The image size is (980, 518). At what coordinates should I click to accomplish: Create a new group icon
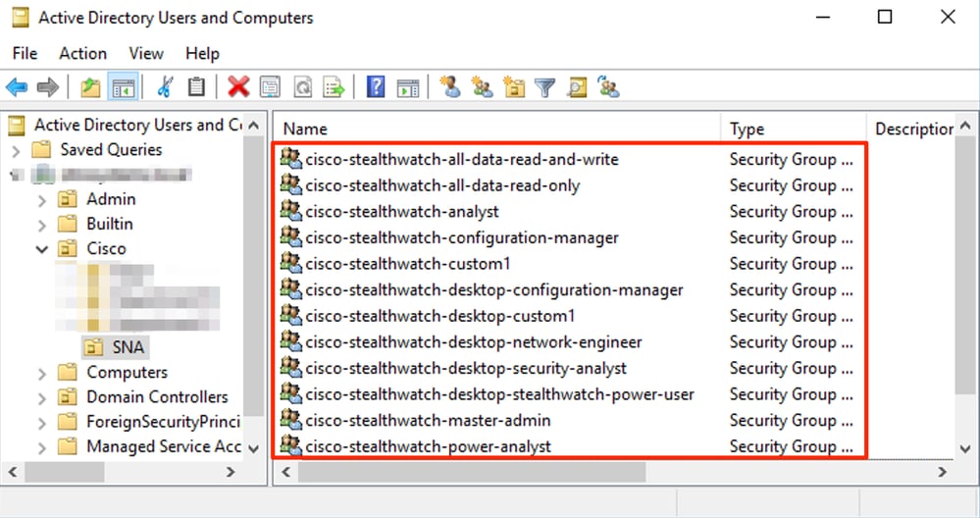click(482, 87)
